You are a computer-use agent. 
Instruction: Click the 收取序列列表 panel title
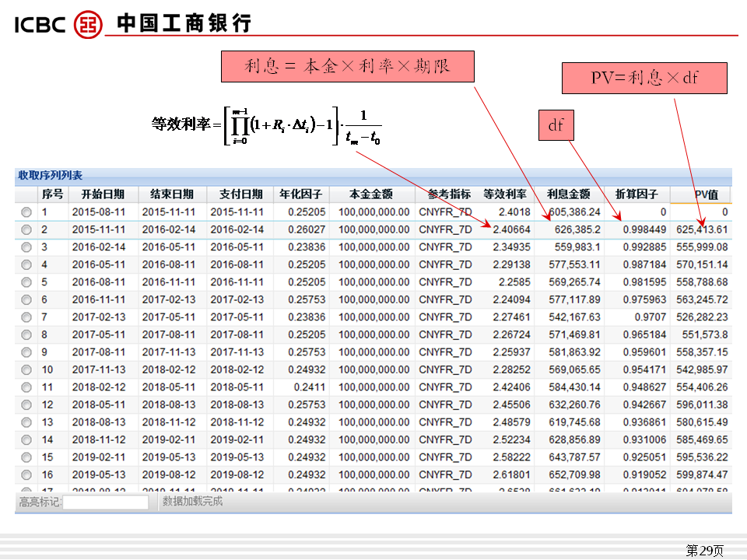(x=50, y=176)
